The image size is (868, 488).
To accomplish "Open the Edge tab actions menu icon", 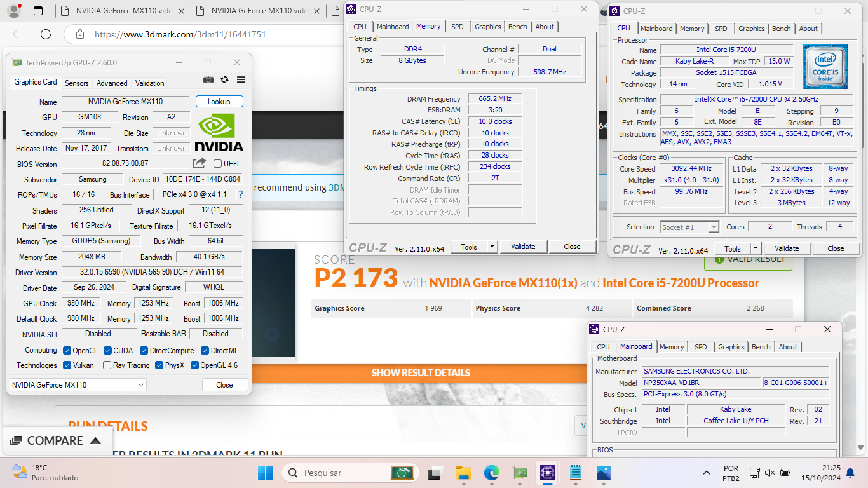I will click(38, 11).
